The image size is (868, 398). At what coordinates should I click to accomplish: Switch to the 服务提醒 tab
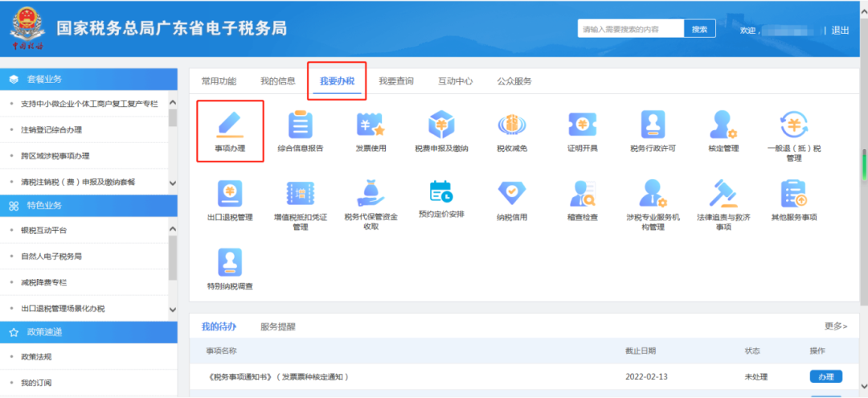[278, 326]
